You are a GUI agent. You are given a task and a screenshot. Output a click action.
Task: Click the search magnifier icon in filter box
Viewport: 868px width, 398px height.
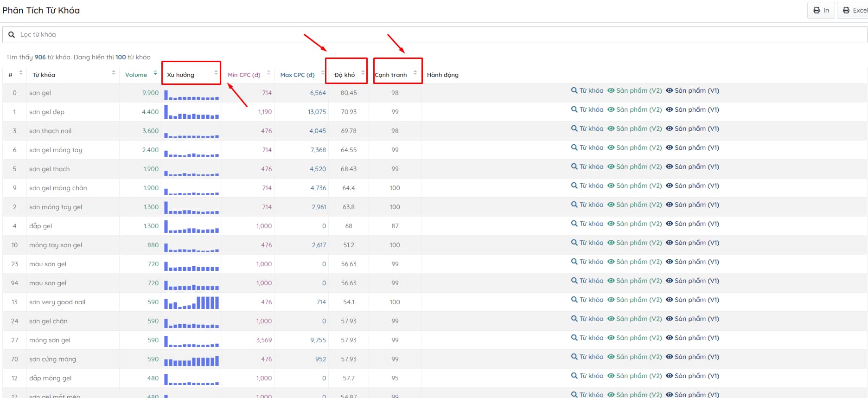coord(12,35)
